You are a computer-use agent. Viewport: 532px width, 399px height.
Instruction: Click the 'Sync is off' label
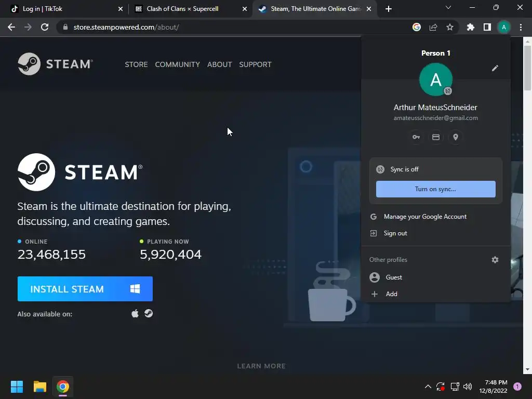click(x=404, y=169)
